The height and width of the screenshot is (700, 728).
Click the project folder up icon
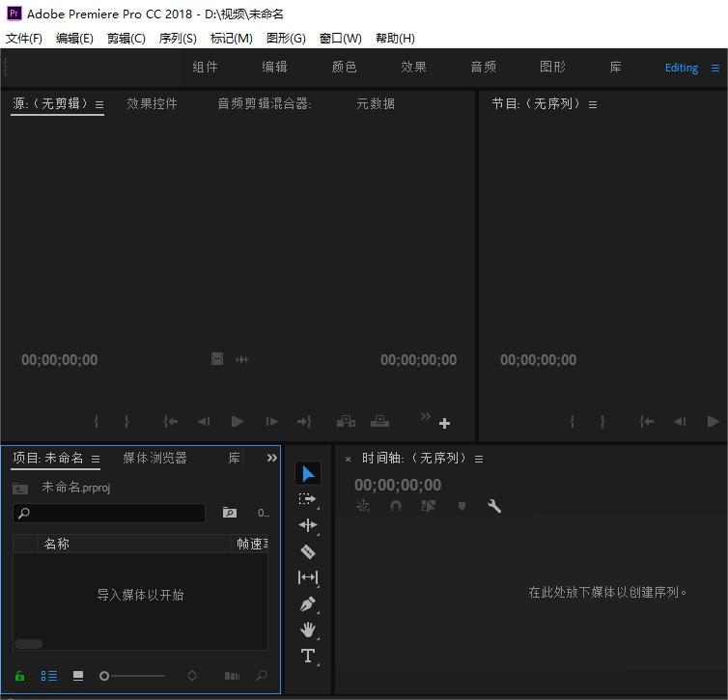(x=20, y=489)
